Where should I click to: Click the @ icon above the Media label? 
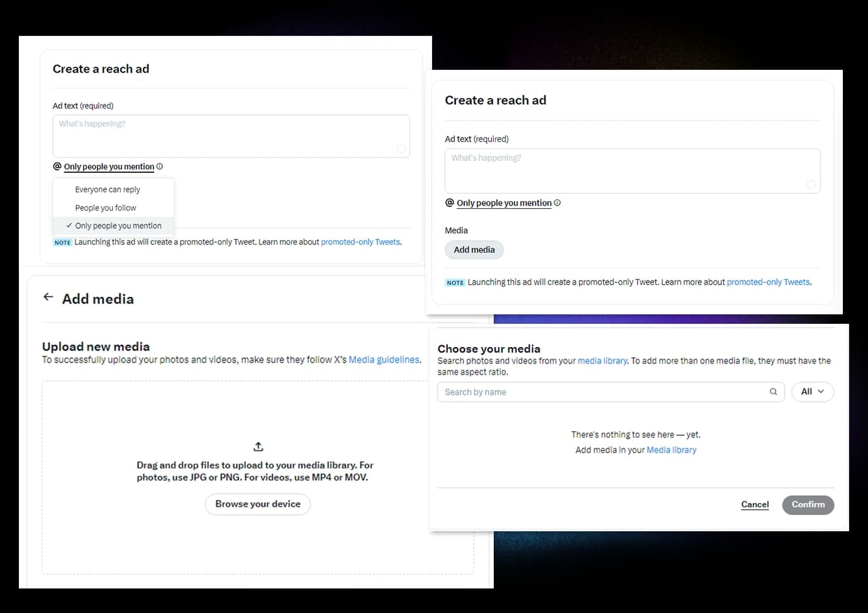[450, 203]
